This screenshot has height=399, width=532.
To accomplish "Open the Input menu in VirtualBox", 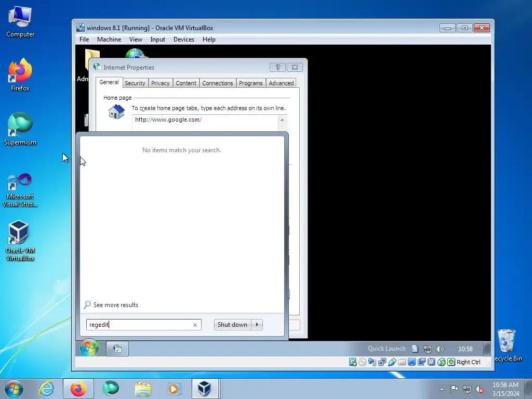I will pyautogui.click(x=158, y=39).
